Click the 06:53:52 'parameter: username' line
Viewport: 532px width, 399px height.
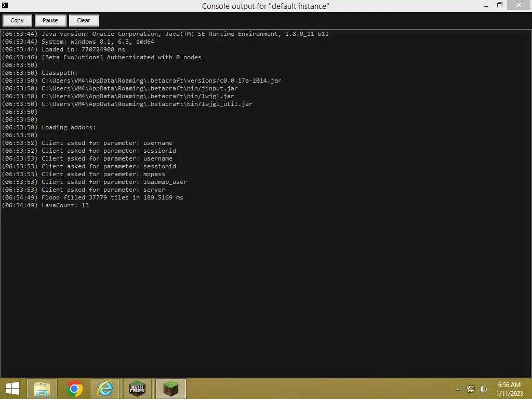[x=87, y=143]
